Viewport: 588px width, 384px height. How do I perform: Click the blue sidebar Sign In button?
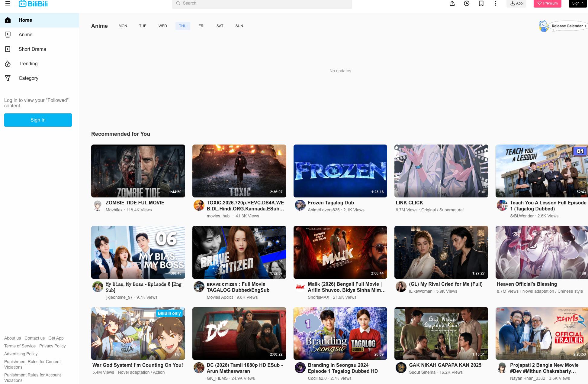38,120
